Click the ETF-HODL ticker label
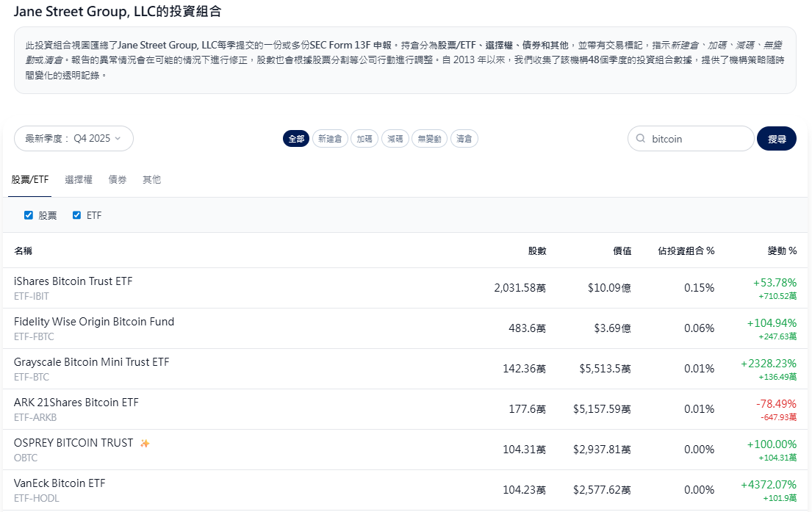The width and height of the screenshot is (812, 512). (37, 498)
